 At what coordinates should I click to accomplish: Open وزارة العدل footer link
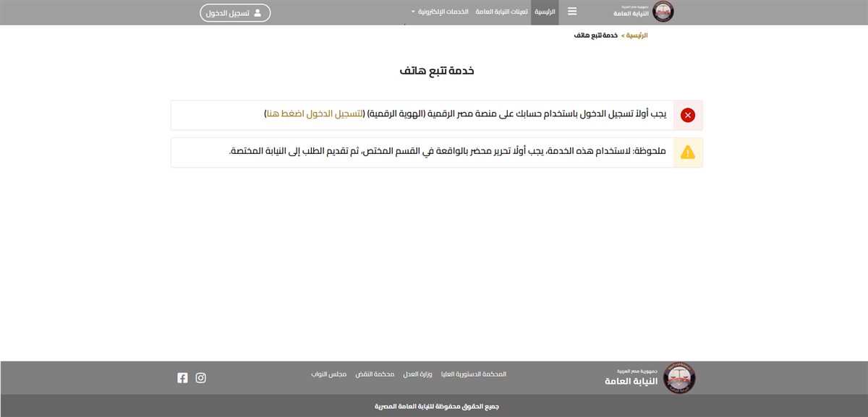coord(416,374)
